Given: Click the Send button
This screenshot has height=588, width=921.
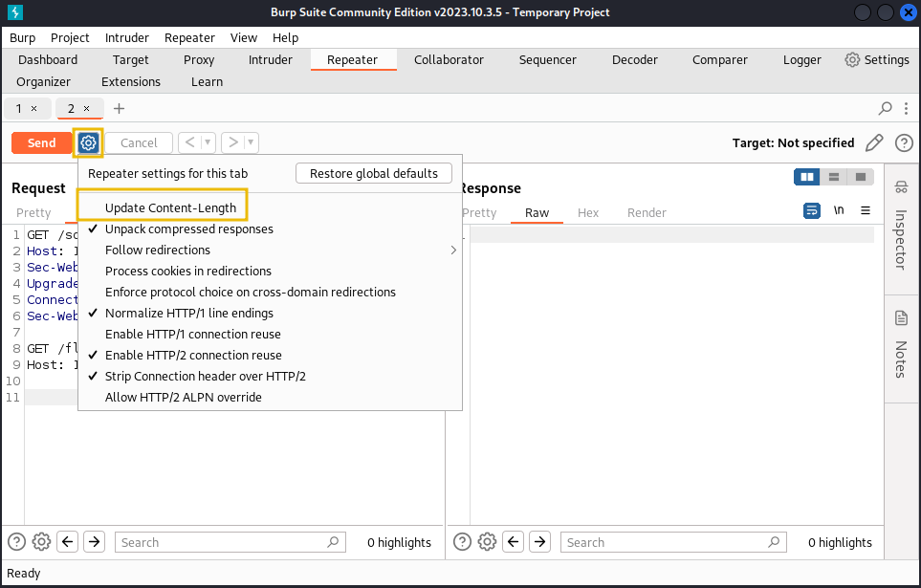Looking at the screenshot, I should [x=42, y=142].
